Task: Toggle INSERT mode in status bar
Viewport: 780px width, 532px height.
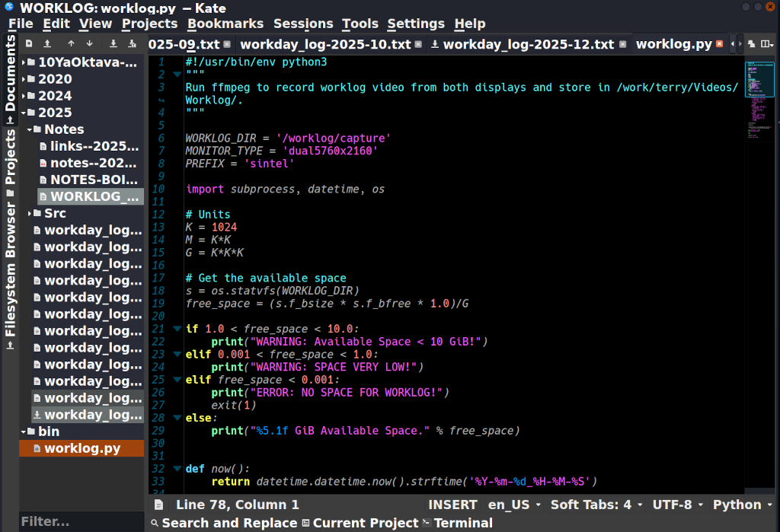Action: coord(452,505)
